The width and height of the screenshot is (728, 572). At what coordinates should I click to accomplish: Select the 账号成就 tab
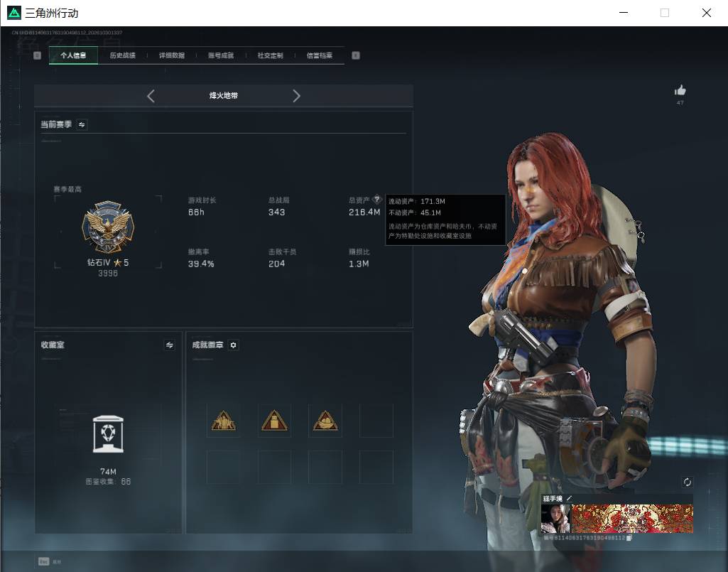coord(221,55)
